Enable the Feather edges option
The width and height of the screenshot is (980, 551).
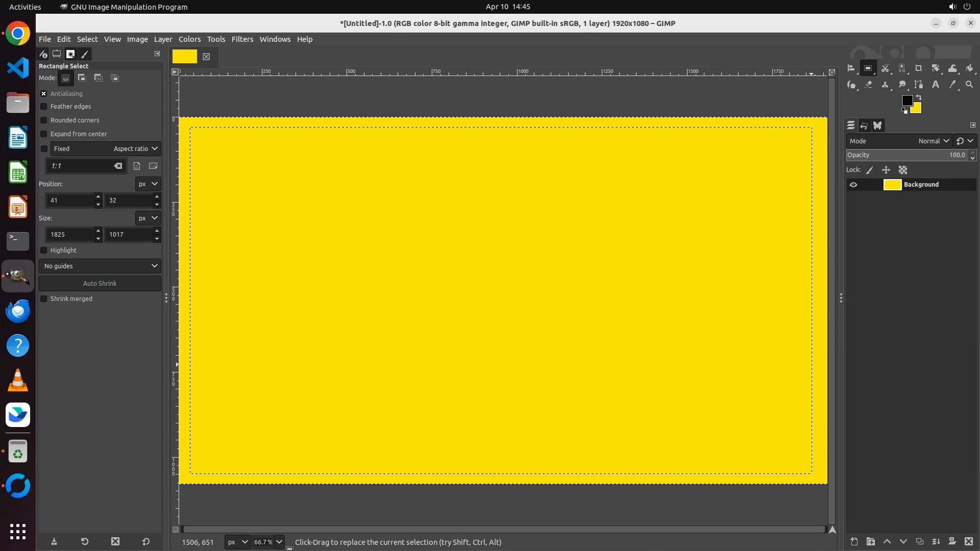[x=44, y=107]
